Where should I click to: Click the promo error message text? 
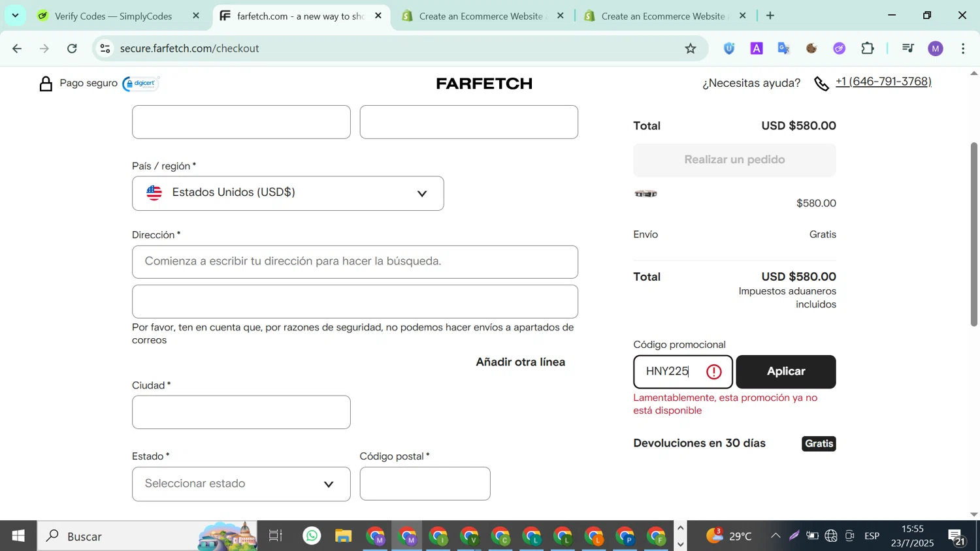725,404
